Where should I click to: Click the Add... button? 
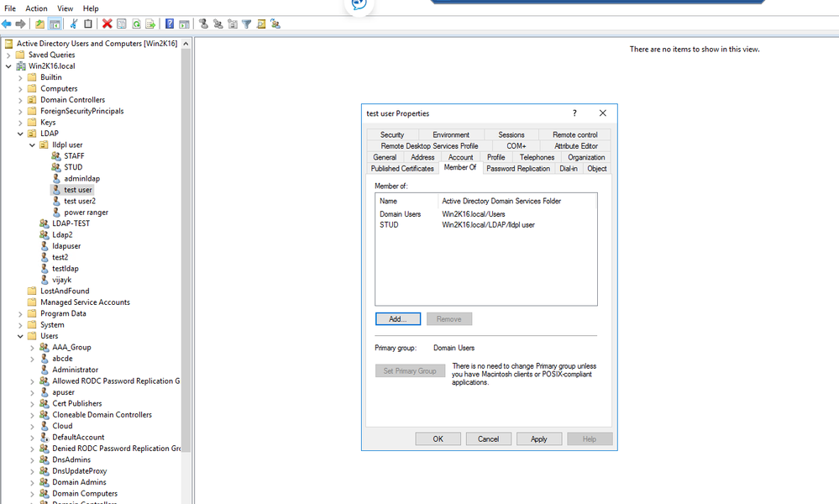(398, 319)
